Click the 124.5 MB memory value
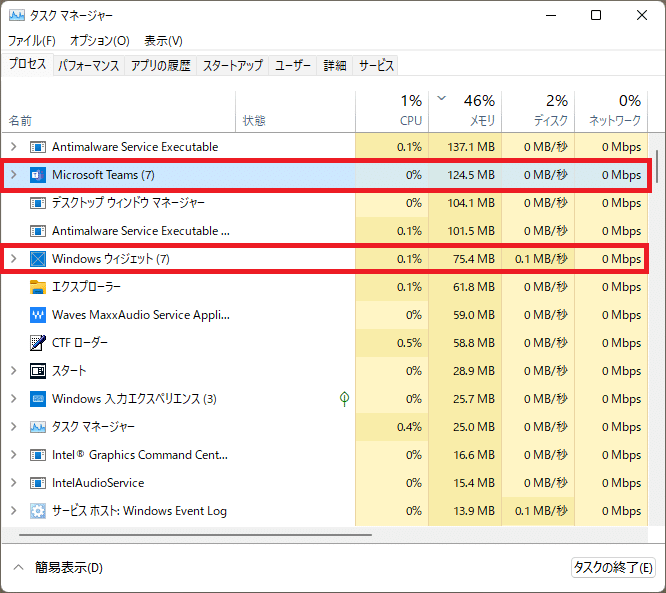 pos(471,175)
